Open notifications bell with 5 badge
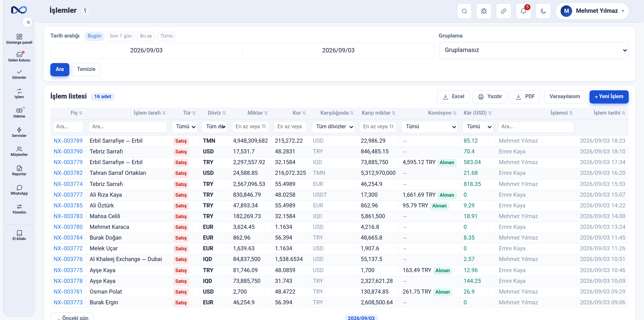The height and width of the screenshot is (320, 644). (x=523, y=11)
